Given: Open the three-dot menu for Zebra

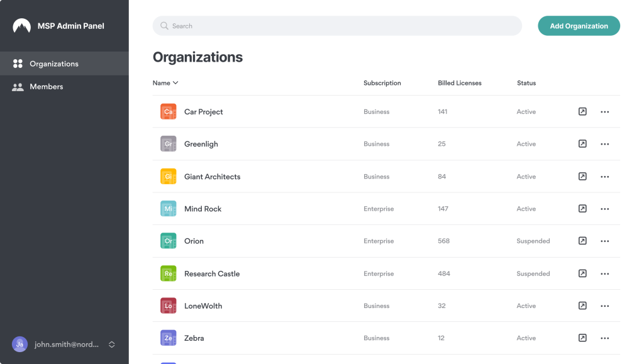Looking at the screenshot, I should (x=604, y=338).
